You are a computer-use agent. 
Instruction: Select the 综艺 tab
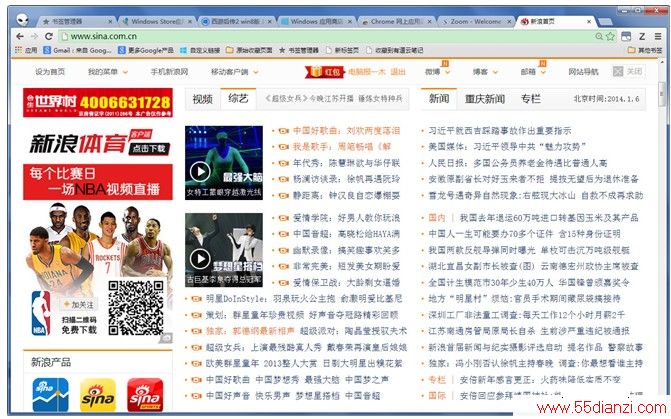[x=238, y=99]
